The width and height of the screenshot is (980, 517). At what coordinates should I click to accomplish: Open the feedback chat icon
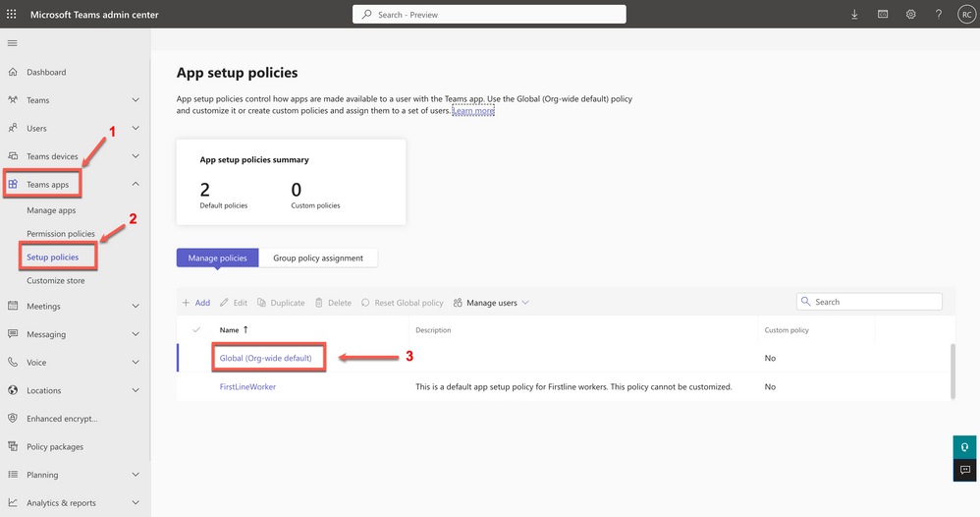click(x=965, y=471)
